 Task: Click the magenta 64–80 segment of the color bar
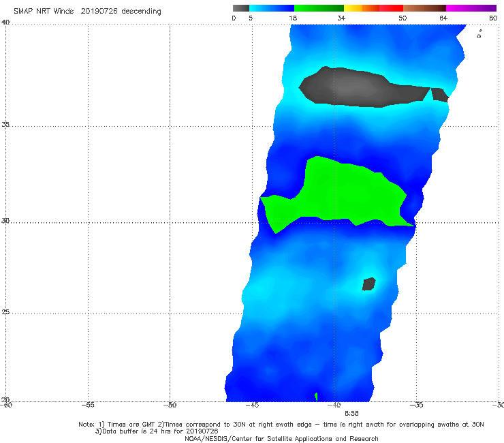click(x=471, y=8)
